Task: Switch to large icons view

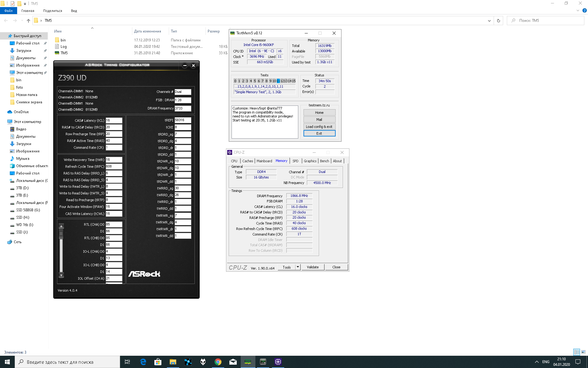Action: (583, 352)
